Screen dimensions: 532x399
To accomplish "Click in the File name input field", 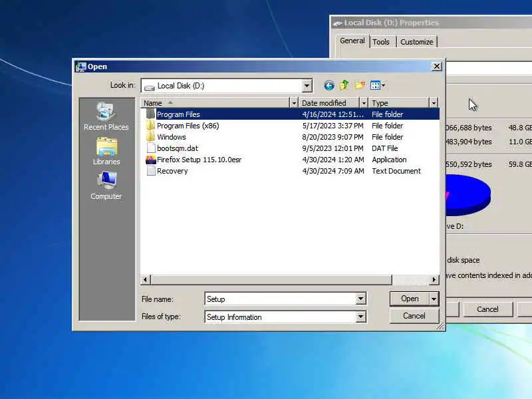I will 280,299.
